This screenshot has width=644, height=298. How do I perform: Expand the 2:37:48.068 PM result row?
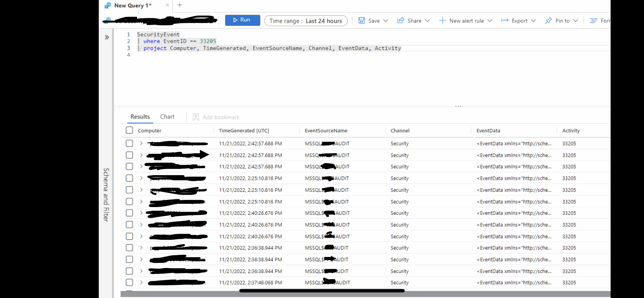coord(141,282)
